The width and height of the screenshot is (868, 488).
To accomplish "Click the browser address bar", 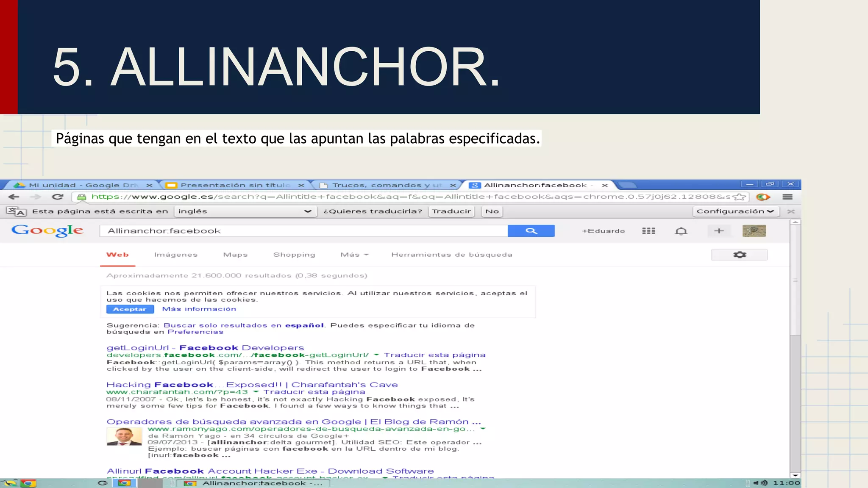I will pyautogui.click(x=411, y=197).
